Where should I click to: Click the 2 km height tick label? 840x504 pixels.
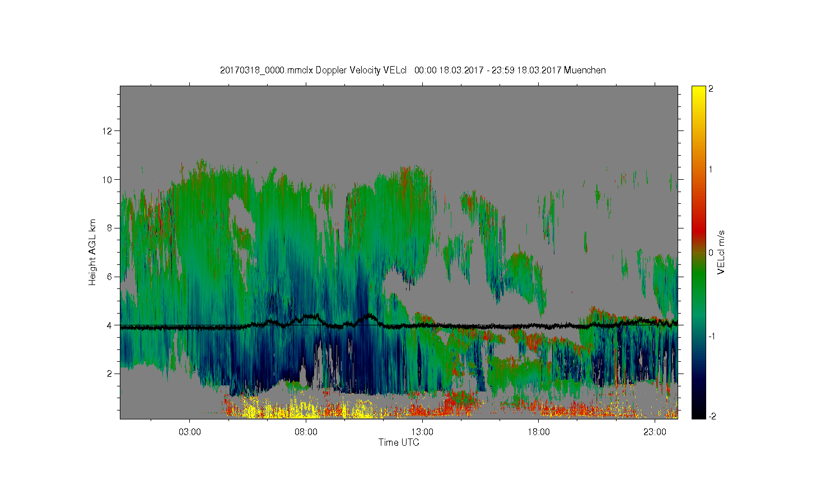pos(110,374)
